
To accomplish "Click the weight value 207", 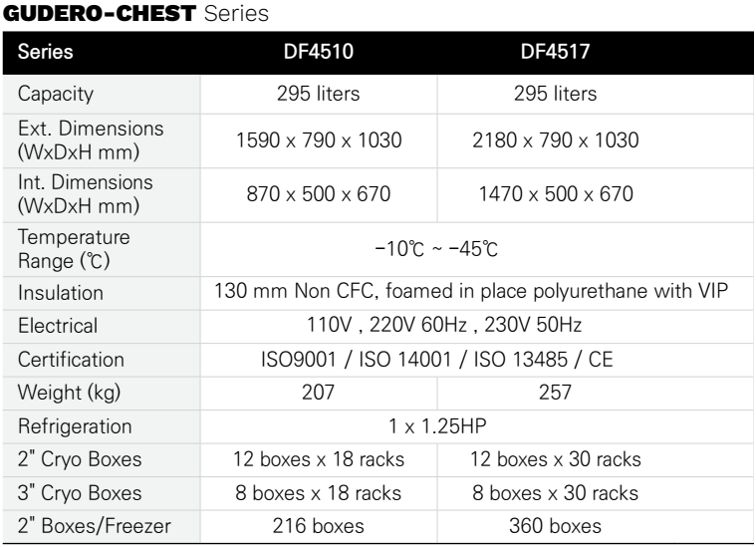I will pos(318,393).
